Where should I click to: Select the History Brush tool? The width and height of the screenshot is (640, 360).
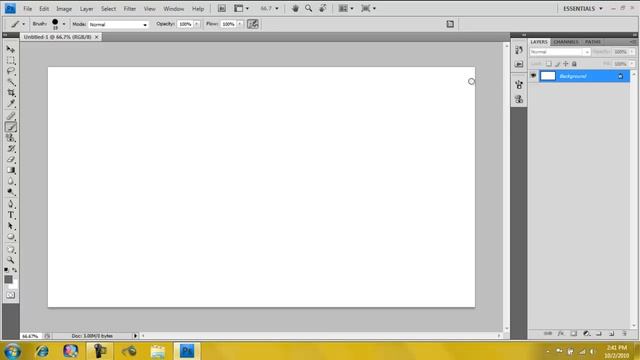point(11,149)
